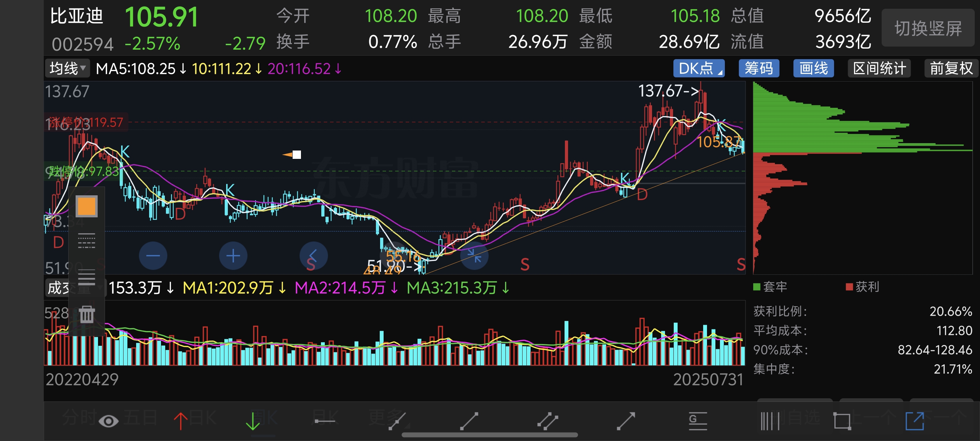Image resolution: width=980 pixels, height=441 pixels.
Task: Tap the stock code 002594
Action: 83,44
